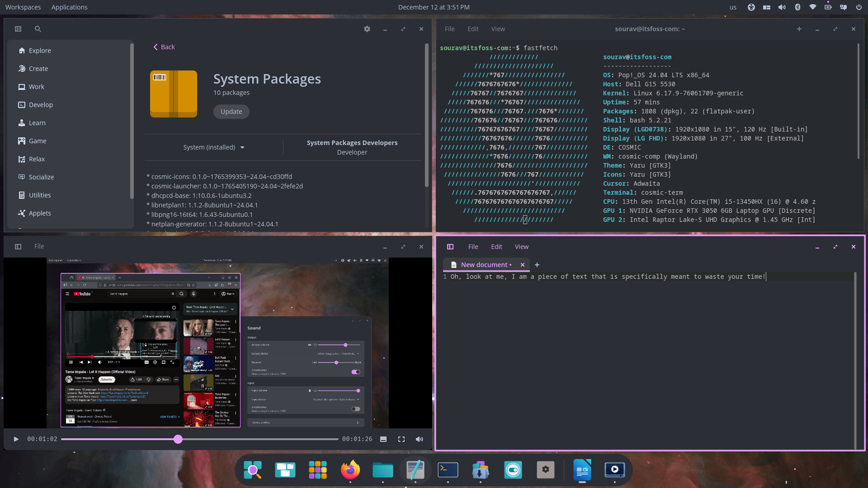Viewport: 868px width, 488px height.
Task: Open the Applications menu in the top panel
Action: click(69, 7)
